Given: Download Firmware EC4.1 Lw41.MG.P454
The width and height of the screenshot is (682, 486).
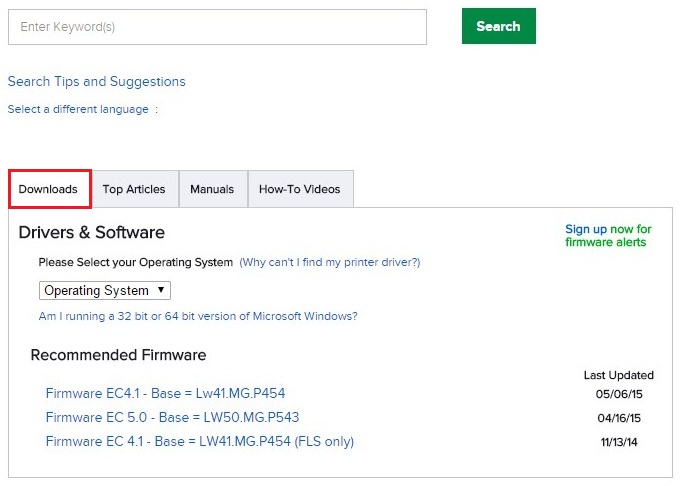Looking at the screenshot, I should [x=165, y=393].
